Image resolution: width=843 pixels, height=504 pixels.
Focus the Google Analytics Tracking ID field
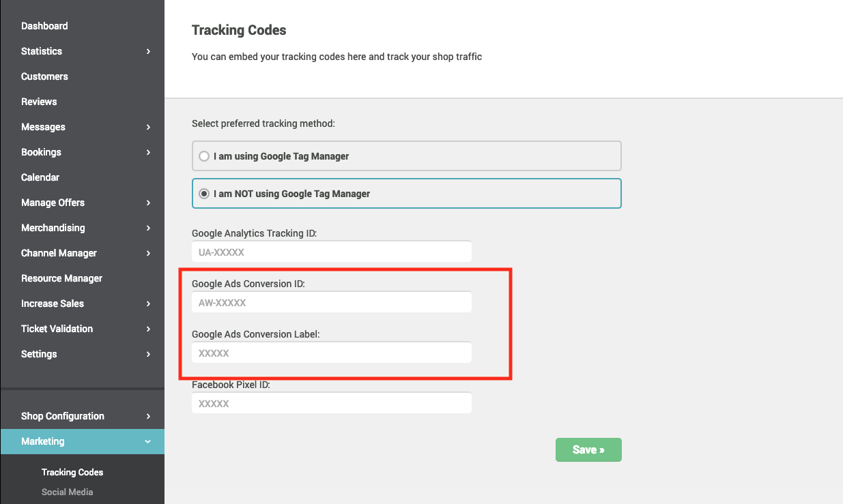332,252
